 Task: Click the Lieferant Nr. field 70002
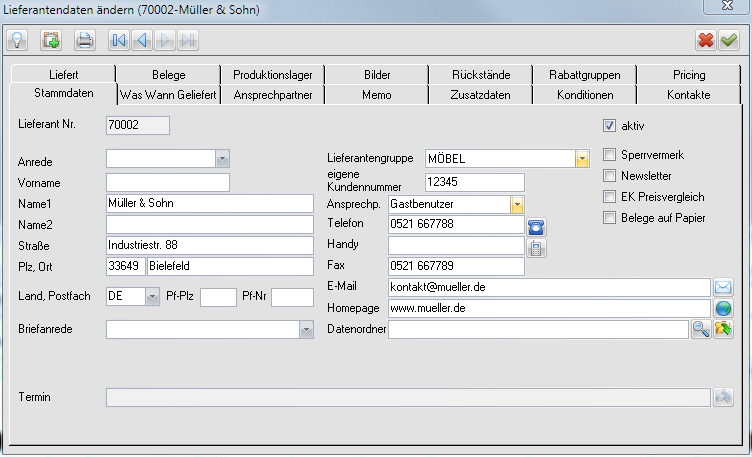[138, 125]
